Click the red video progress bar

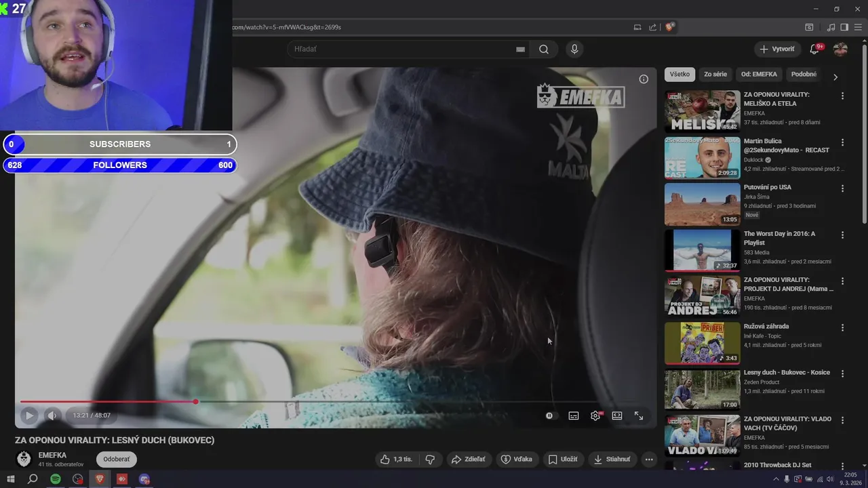(x=108, y=402)
